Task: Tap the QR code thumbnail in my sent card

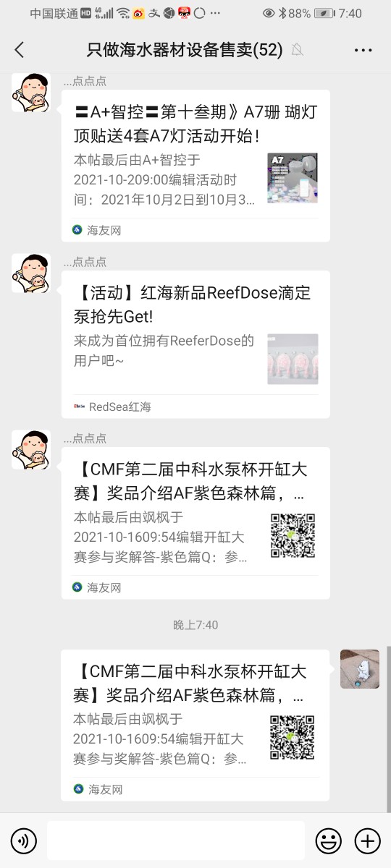Action: [x=293, y=738]
